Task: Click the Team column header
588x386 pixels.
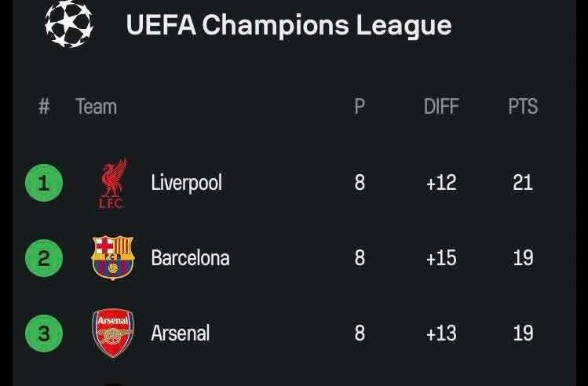Action: (97, 107)
